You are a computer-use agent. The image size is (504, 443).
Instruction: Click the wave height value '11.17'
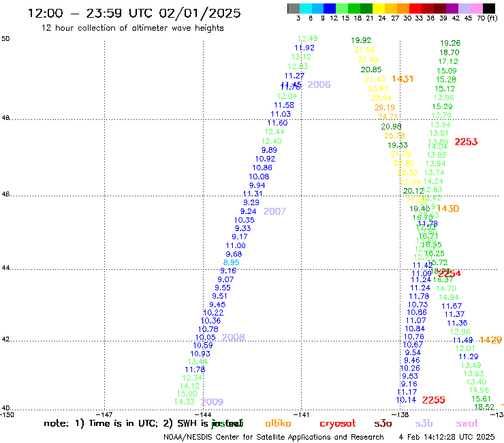tap(407, 392)
